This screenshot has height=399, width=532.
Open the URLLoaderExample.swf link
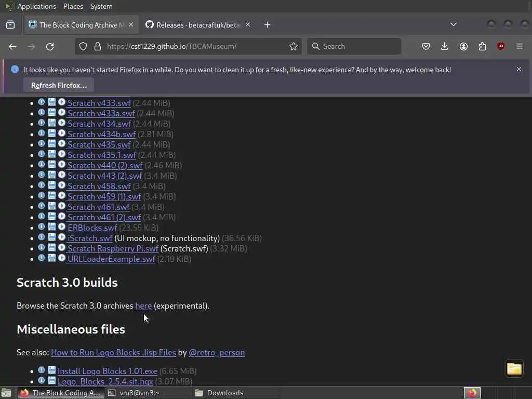pyautogui.click(x=111, y=259)
